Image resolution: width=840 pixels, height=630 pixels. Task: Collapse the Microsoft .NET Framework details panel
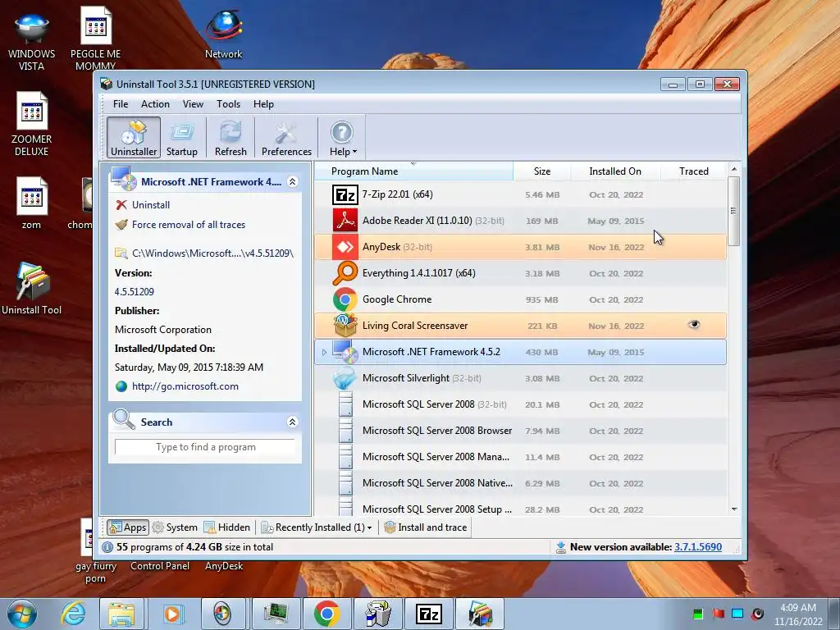click(293, 181)
